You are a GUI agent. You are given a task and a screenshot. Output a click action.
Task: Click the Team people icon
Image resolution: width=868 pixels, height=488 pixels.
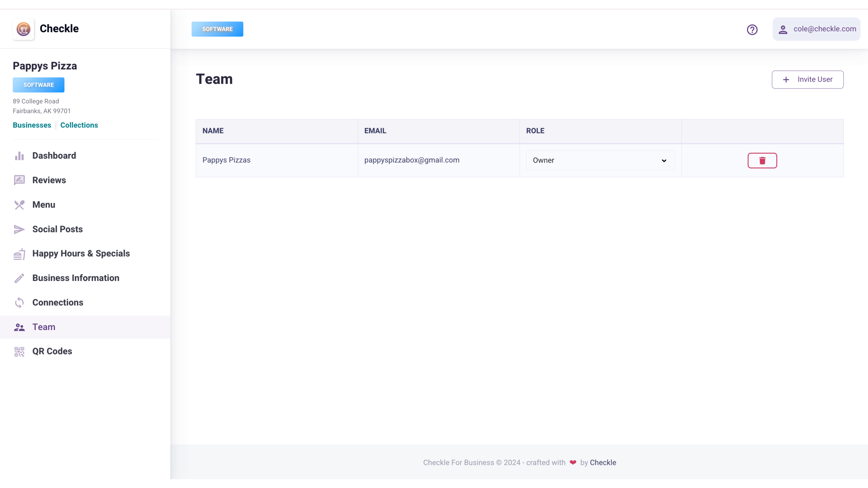tap(19, 327)
